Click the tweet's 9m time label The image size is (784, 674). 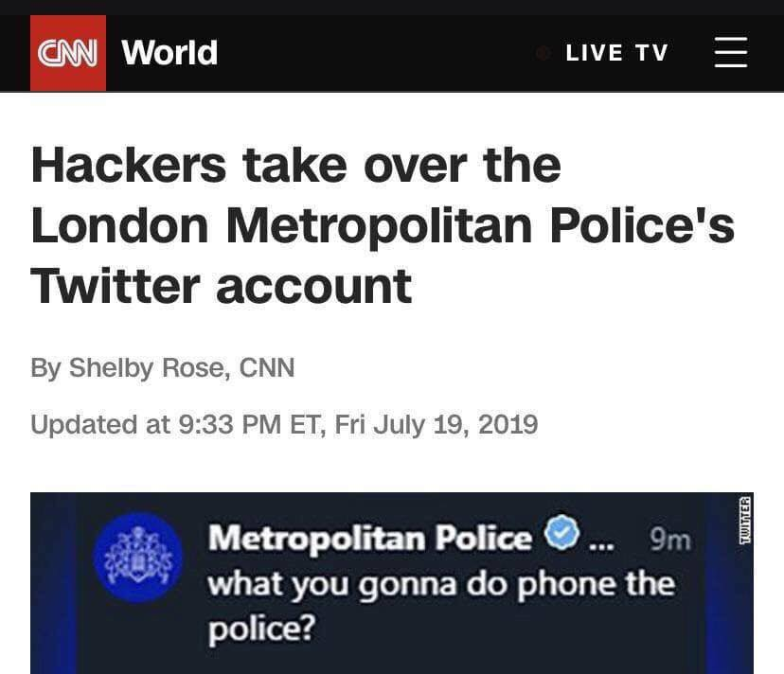tap(670, 540)
